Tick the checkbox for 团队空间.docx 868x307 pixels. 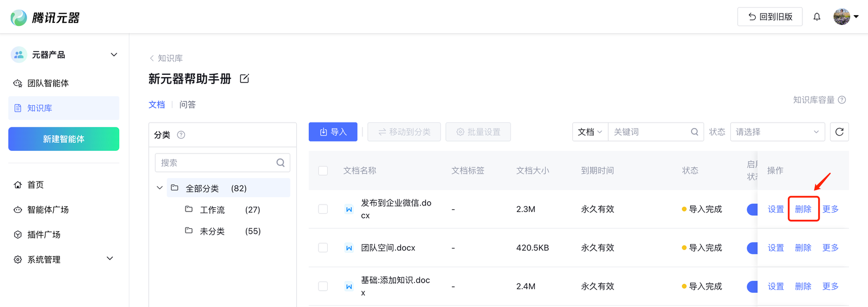tap(323, 248)
